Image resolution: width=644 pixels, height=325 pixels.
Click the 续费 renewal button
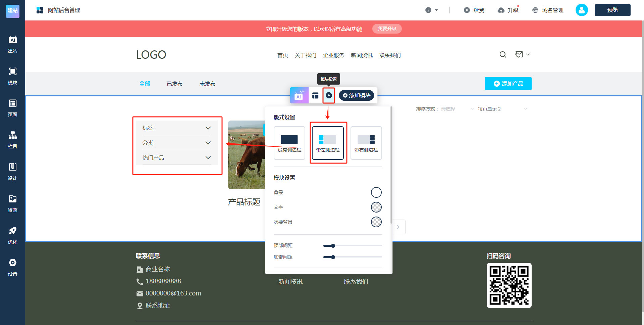tap(474, 10)
